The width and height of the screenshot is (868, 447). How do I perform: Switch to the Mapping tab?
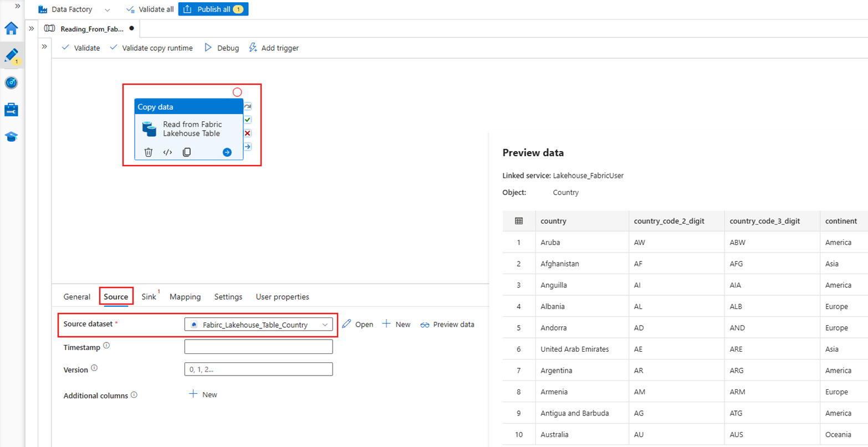click(x=185, y=296)
